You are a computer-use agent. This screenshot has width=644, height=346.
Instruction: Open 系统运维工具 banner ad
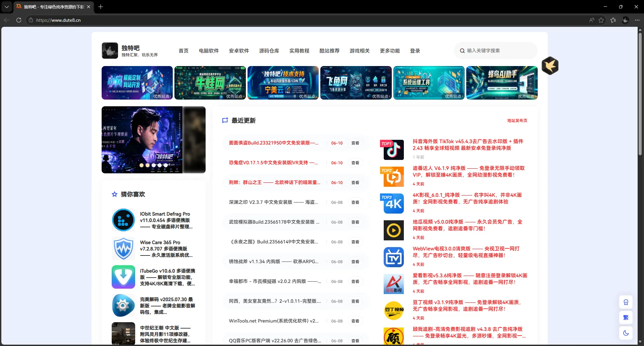[429, 83]
